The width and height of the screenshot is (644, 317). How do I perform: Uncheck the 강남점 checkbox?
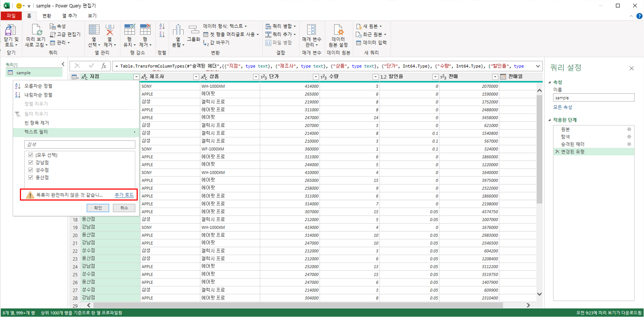coord(31,162)
